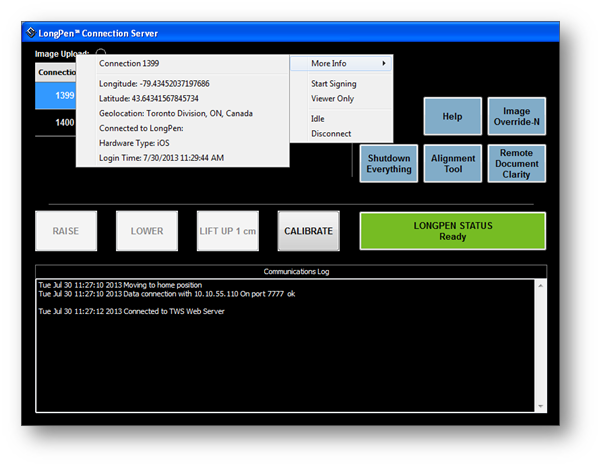The width and height of the screenshot is (602, 468).
Task: Click log line about port 7777 connection
Action: (x=167, y=294)
